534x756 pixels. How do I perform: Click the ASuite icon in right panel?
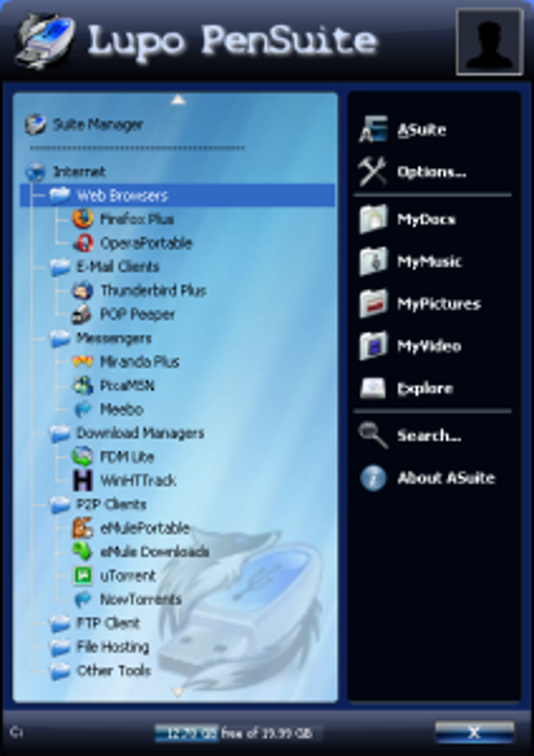click(373, 129)
